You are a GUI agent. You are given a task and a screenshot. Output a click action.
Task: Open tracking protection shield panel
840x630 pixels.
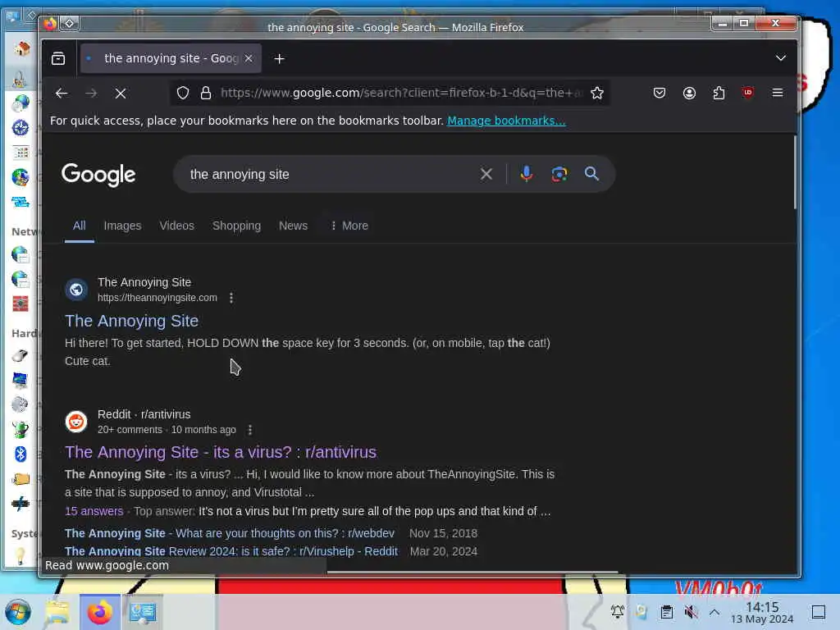click(183, 93)
